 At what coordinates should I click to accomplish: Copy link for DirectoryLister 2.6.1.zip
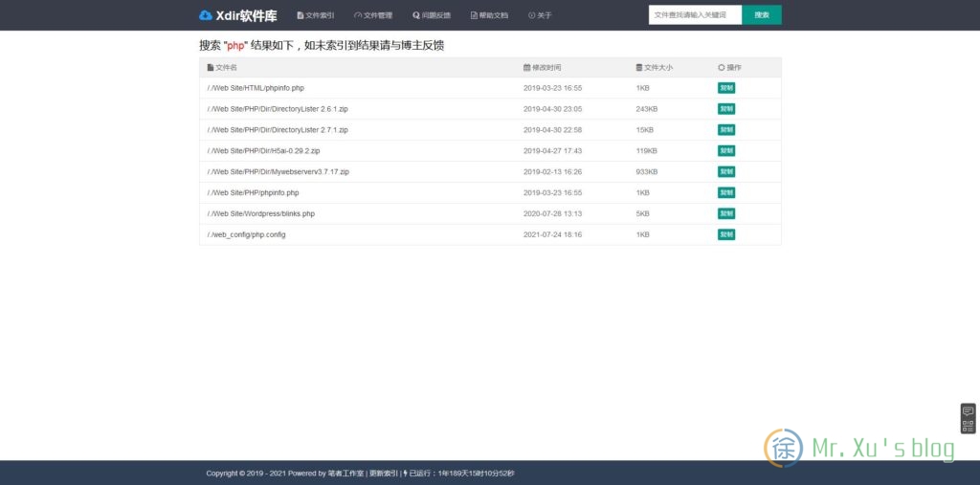coord(726,109)
